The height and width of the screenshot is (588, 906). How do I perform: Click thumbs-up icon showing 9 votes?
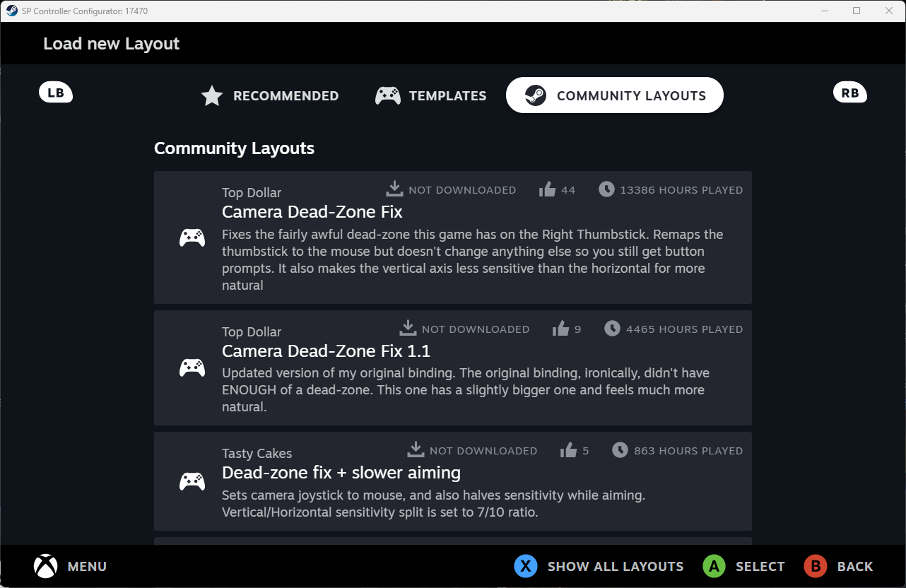560,329
